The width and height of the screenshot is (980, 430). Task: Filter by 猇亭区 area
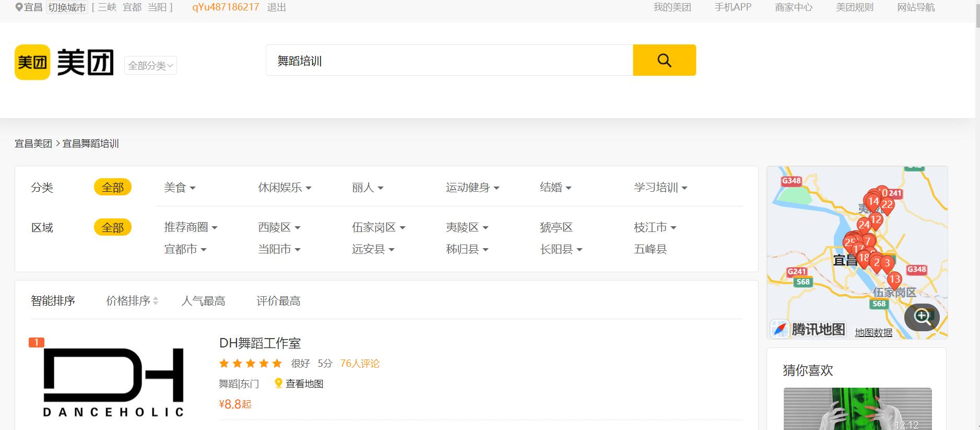556,227
